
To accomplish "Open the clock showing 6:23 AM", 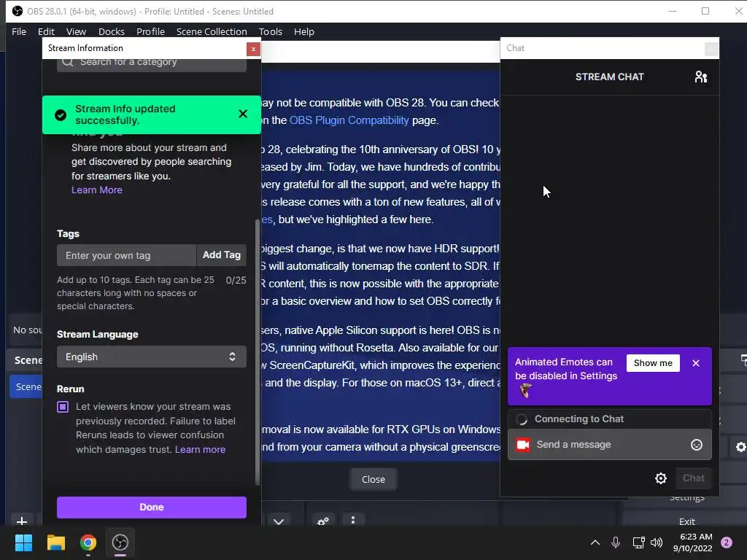I will (693, 542).
